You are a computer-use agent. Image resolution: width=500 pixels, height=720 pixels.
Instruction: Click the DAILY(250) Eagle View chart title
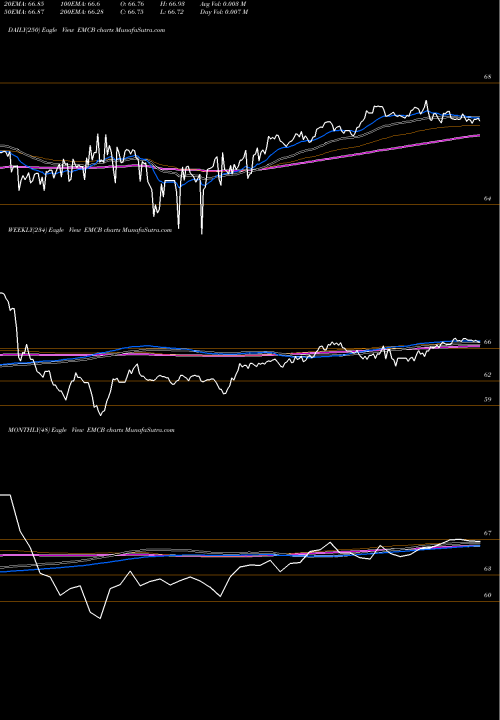coord(86,30)
